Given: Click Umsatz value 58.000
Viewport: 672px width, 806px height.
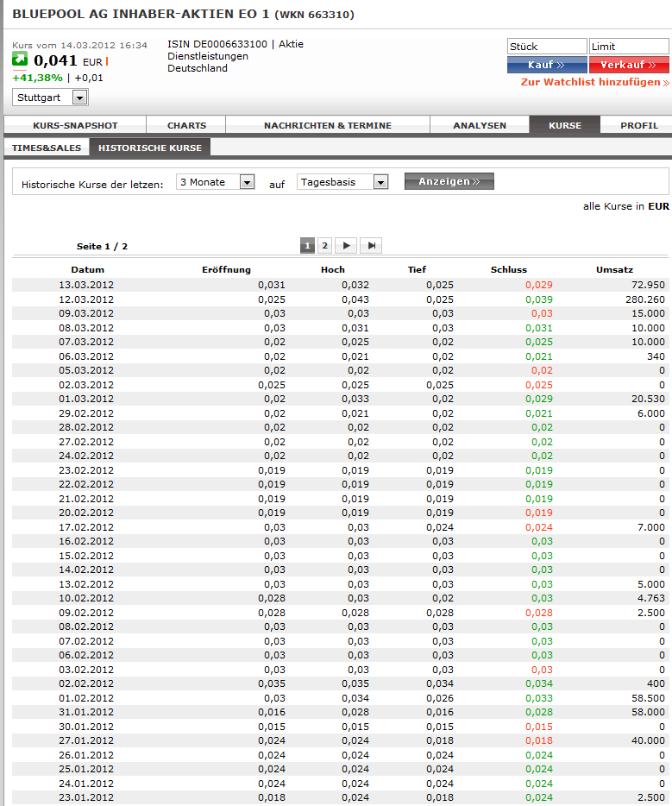Looking at the screenshot, I should pyautogui.click(x=648, y=712).
